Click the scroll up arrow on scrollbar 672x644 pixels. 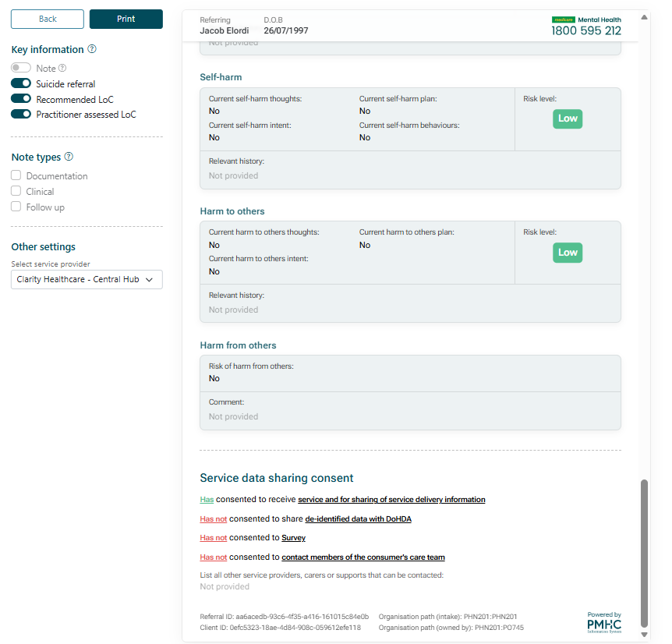tap(644, 16)
